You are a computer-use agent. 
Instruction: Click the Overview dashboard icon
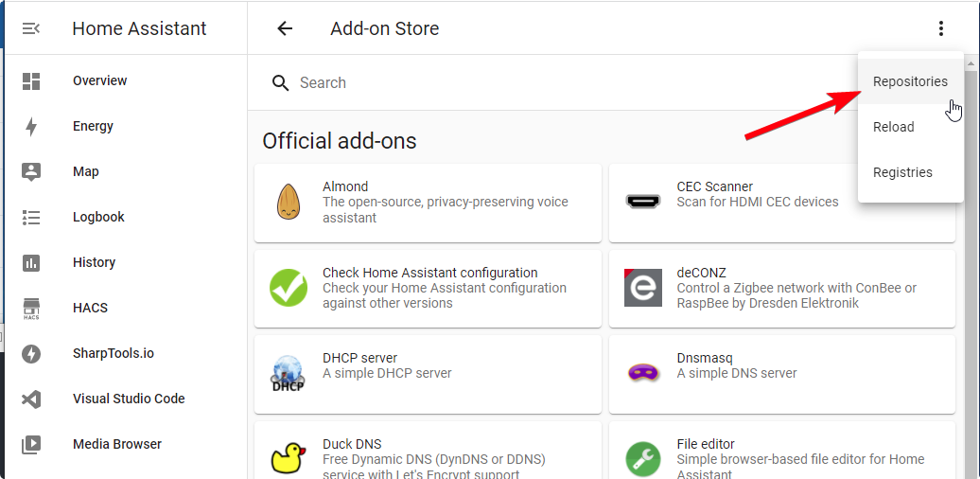click(x=31, y=80)
